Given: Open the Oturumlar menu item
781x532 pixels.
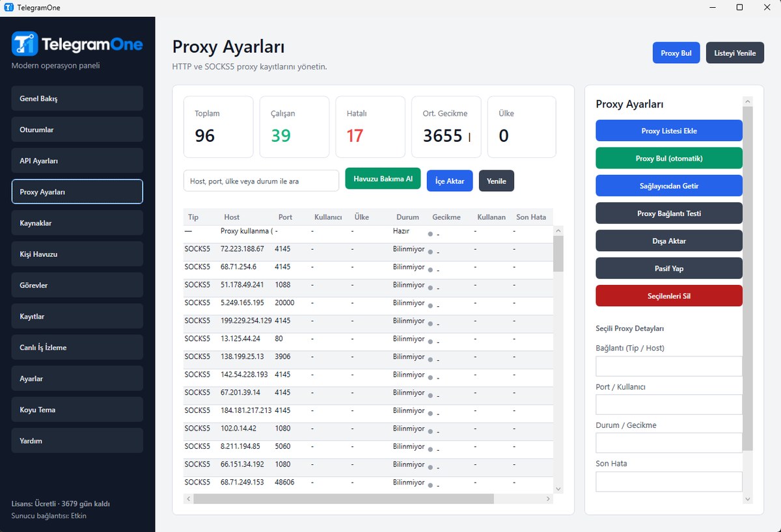Looking at the screenshot, I should (x=77, y=129).
